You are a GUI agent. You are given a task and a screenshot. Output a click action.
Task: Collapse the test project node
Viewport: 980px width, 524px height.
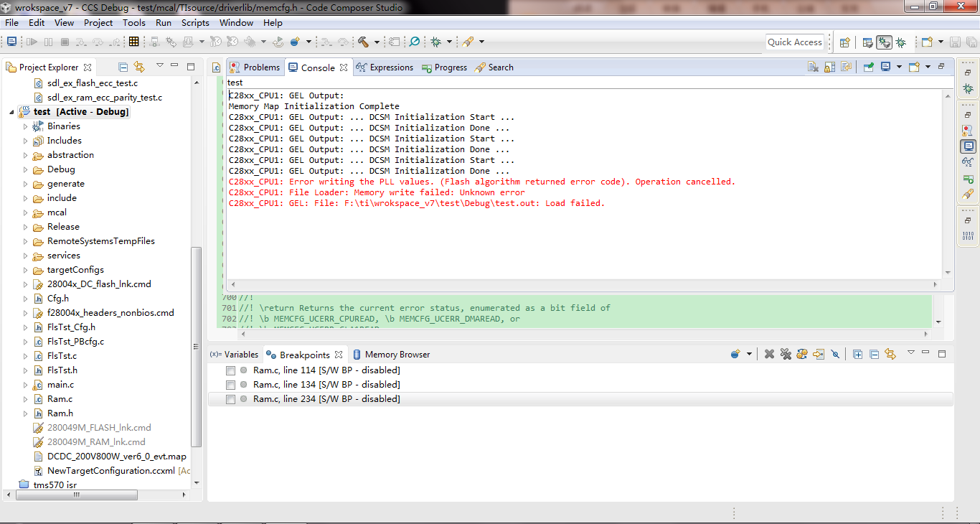11,112
